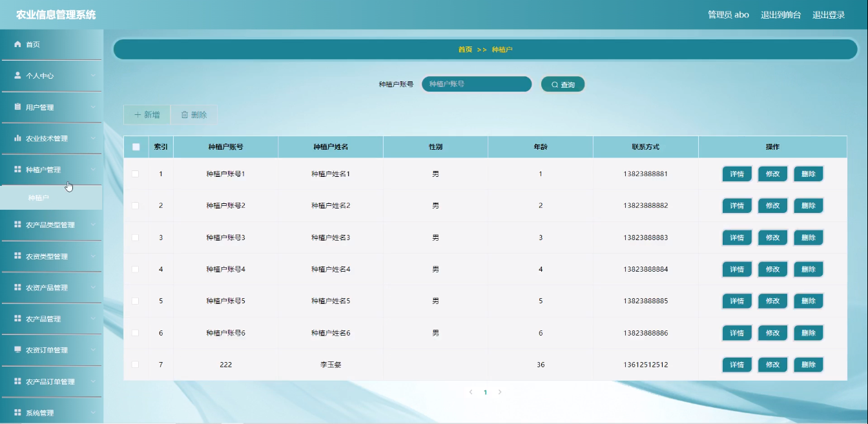Image resolution: width=868 pixels, height=424 pixels.
Task: Click 修改 button for 种植户账号3
Action: coord(772,237)
